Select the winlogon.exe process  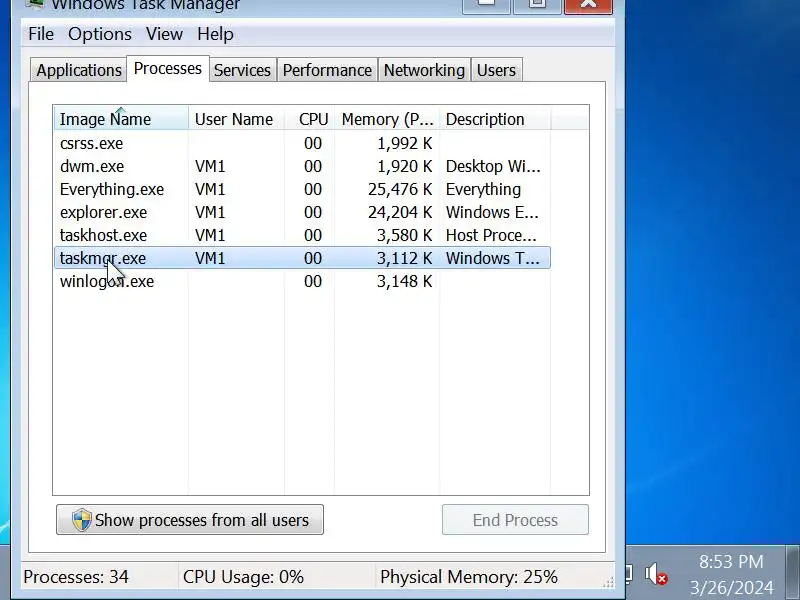(x=302, y=281)
